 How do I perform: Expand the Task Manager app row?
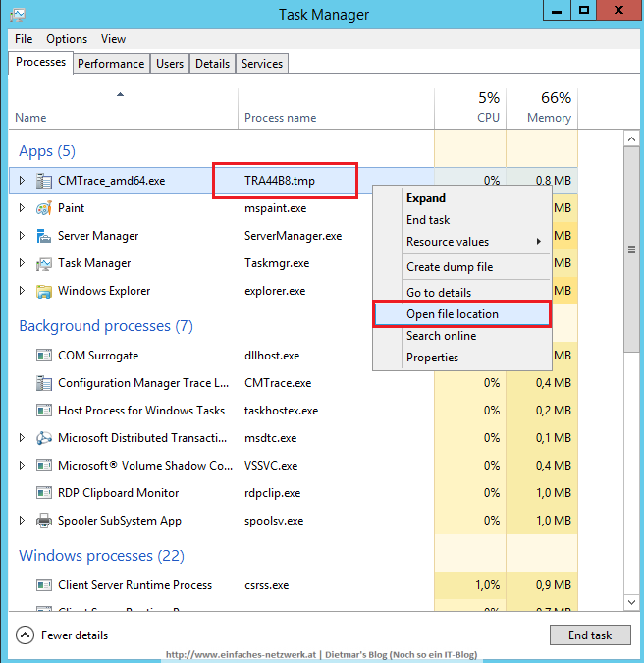click(x=22, y=263)
